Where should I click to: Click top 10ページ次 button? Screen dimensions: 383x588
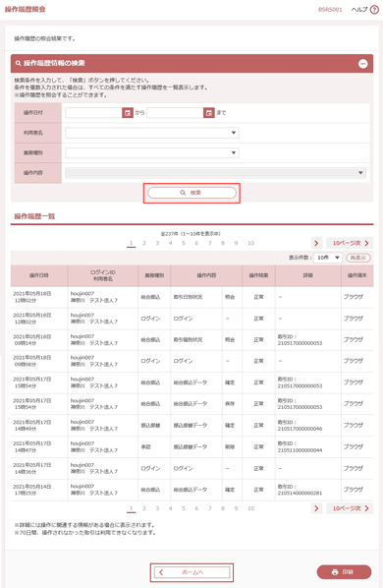pos(350,243)
